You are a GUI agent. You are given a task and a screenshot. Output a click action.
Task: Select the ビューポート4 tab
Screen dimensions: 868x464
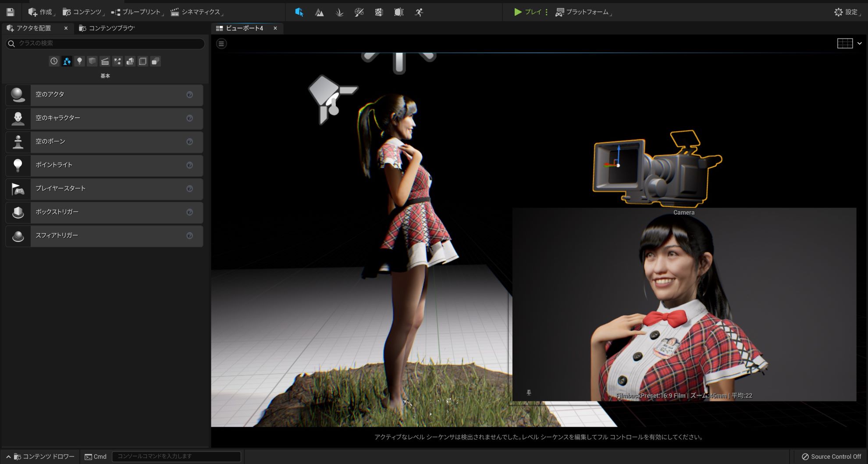click(244, 28)
